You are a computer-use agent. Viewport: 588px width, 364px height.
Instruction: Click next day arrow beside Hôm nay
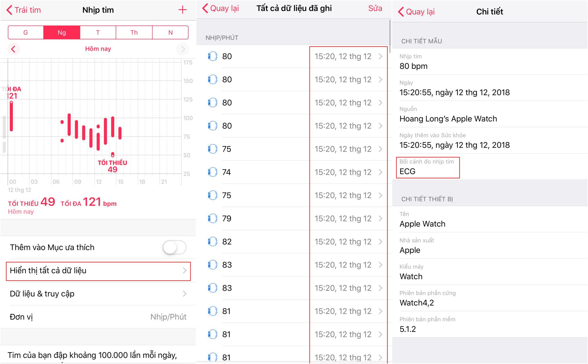pyautogui.click(x=183, y=49)
